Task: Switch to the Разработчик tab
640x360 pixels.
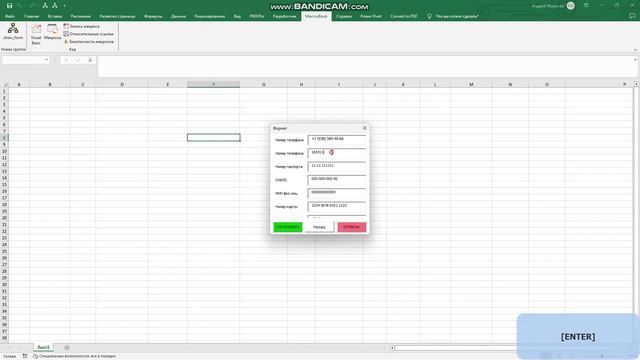Action: tap(284, 16)
